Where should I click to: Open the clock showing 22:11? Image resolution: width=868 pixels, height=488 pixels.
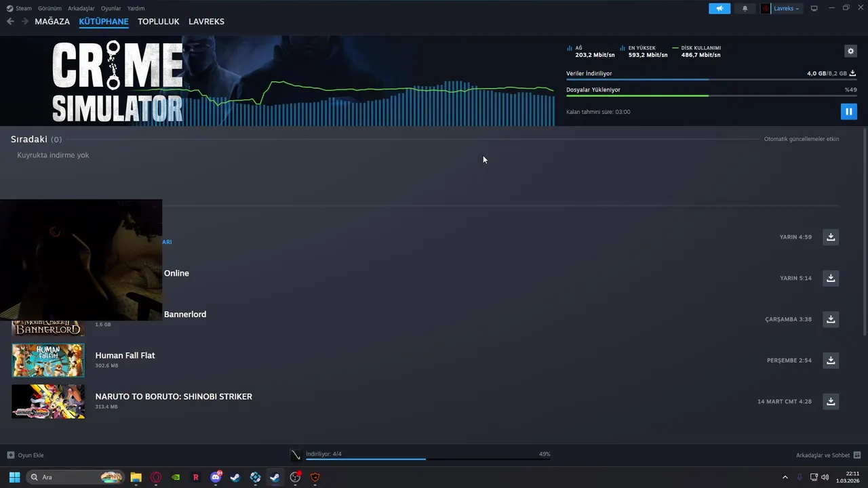click(849, 477)
